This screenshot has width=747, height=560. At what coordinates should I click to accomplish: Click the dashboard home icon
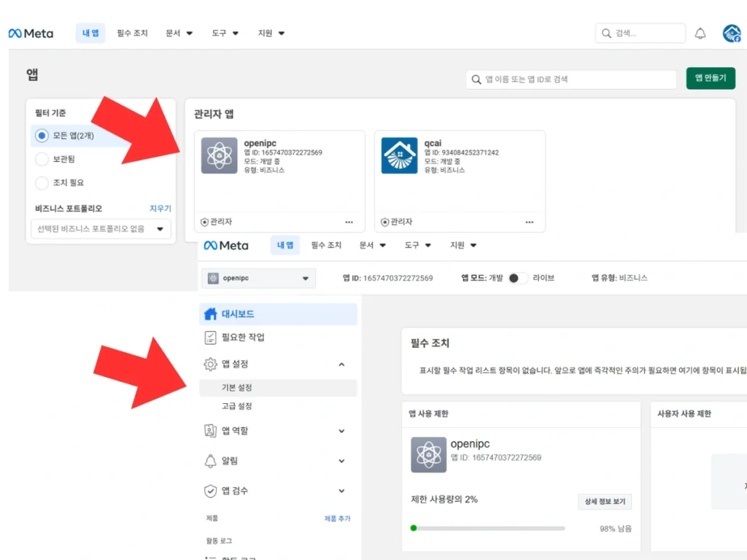click(210, 314)
